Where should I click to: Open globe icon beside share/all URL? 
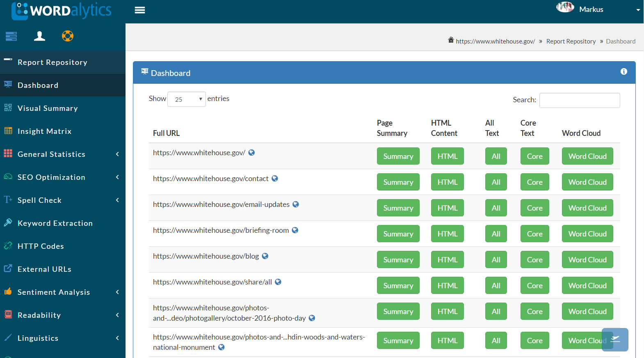[x=278, y=282]
